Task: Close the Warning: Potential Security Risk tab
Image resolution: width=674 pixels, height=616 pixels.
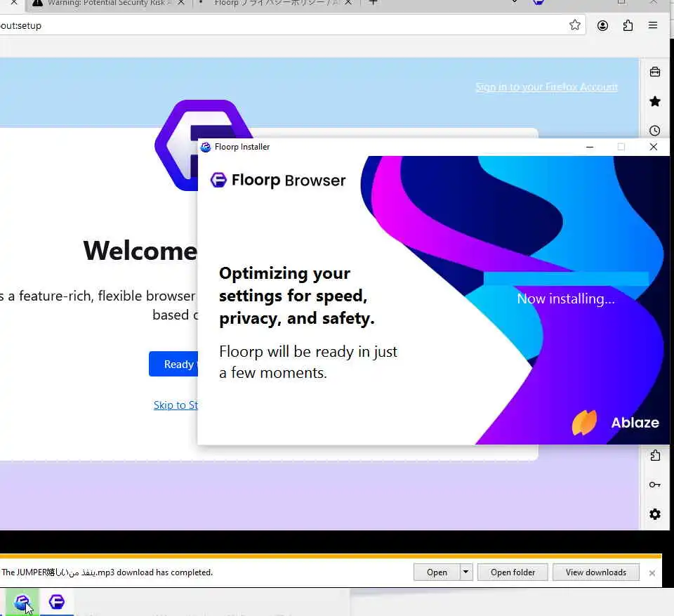Action: tap(181, 3)
